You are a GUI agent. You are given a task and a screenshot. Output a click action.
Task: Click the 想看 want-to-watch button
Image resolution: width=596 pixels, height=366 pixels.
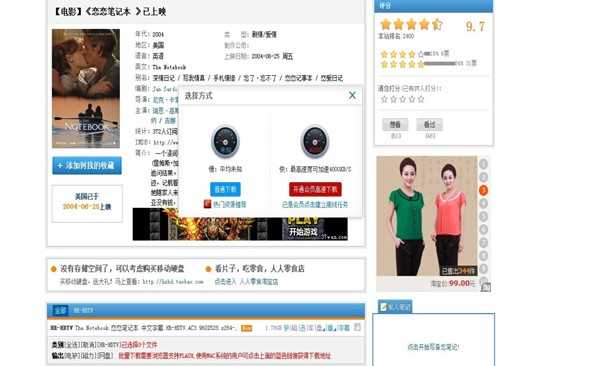tap(395, 125)
